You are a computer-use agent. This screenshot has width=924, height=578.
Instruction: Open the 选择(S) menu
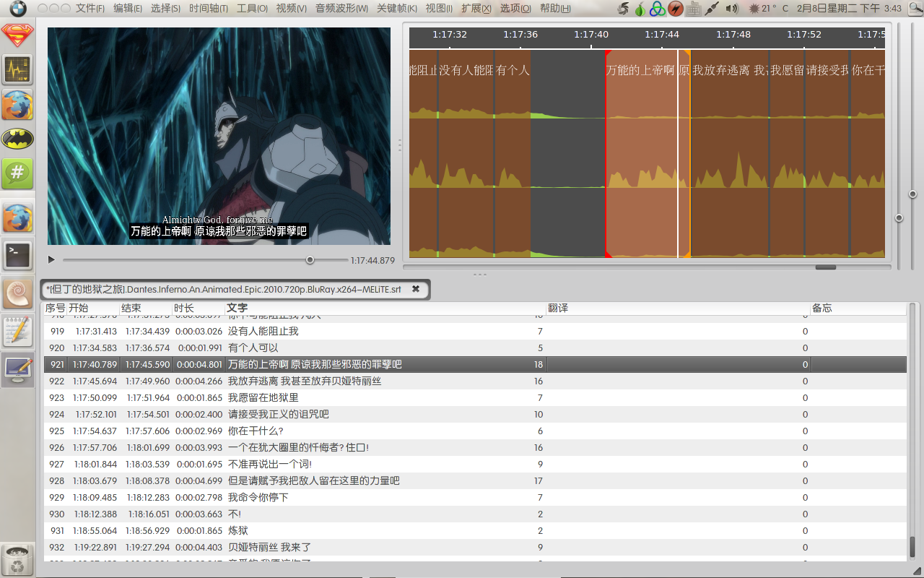(x=166, y=9)
